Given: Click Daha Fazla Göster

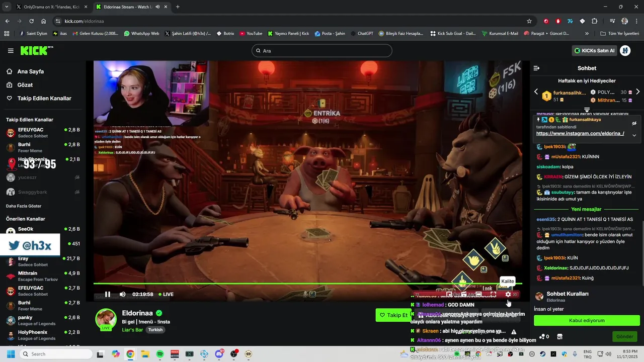Looking at the screenshot, I should (x=24, y=206).
